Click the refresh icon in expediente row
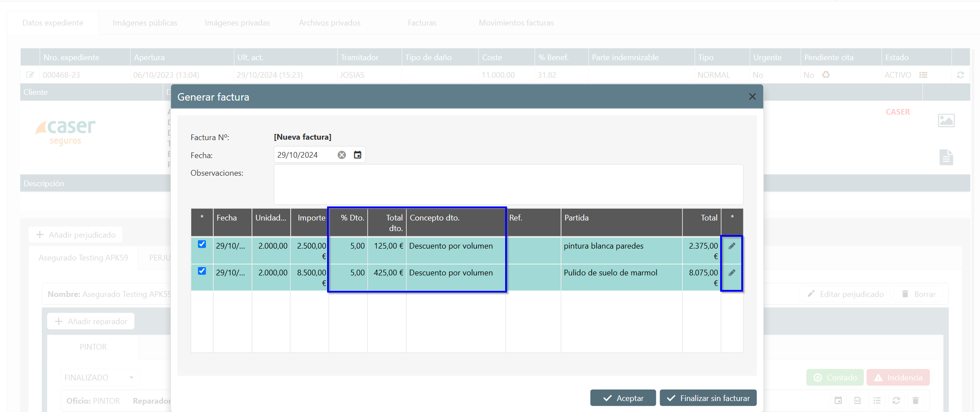This screenshot has width=980, height=412. click(960, 75)
